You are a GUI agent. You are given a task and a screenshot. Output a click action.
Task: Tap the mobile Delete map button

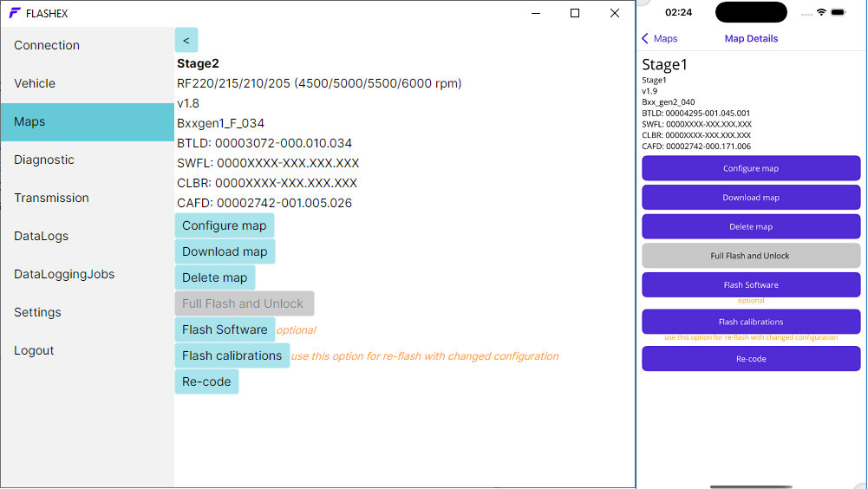point(751,226)
